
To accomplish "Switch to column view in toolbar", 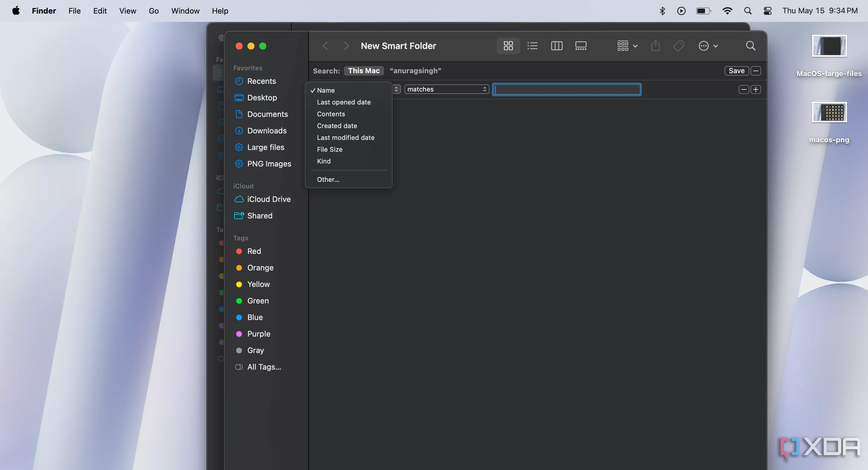I will (557, 46).
